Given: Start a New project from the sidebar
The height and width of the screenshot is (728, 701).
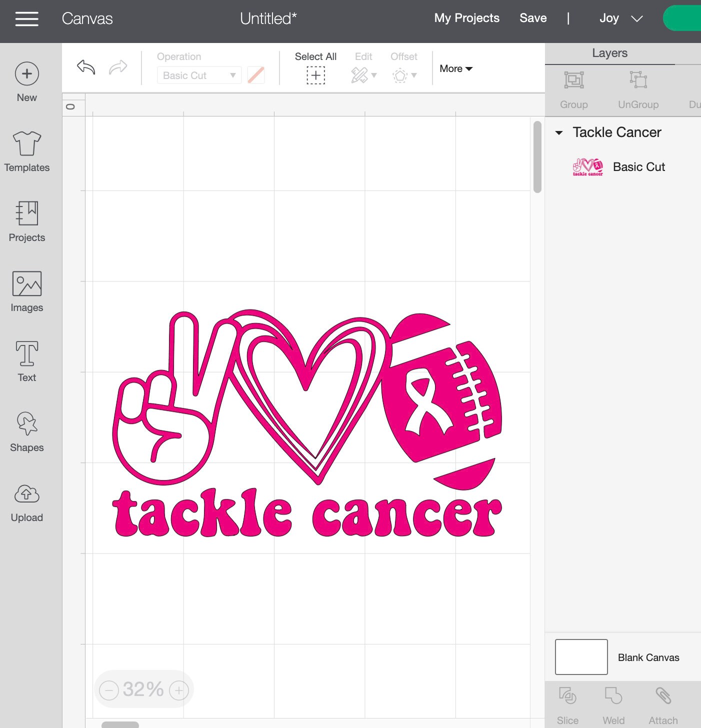Looking at the screenshot, I should (x=26, y=80).
